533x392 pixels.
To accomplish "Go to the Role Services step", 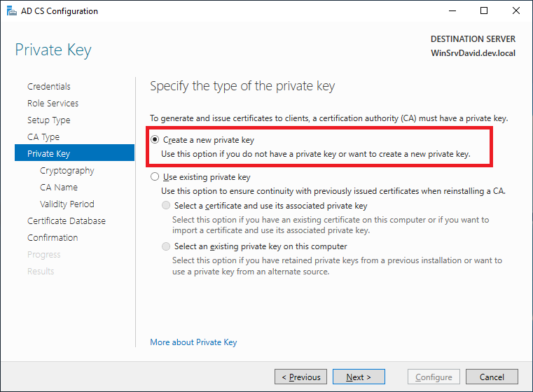I will 53,104.
